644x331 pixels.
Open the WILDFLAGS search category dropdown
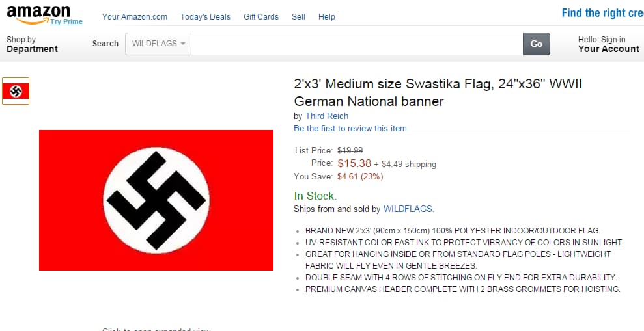coord(158,44)
